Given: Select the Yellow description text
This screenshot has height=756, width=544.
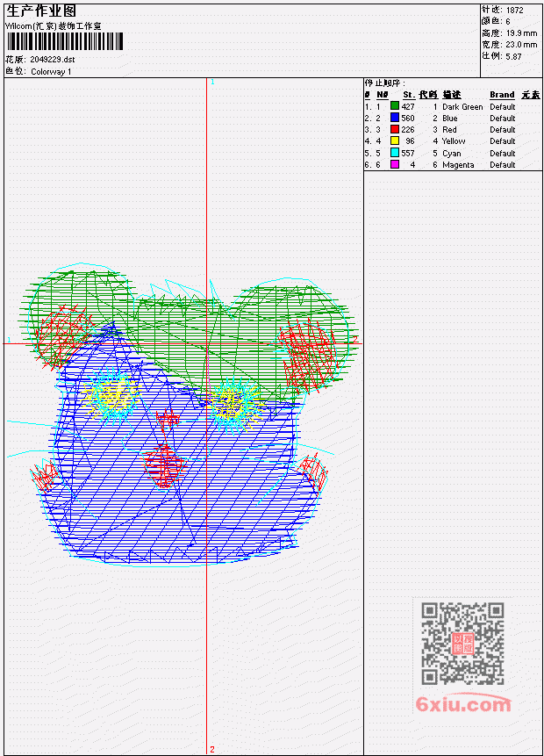Looking at the screenshot, I should [x=454, y=141].
